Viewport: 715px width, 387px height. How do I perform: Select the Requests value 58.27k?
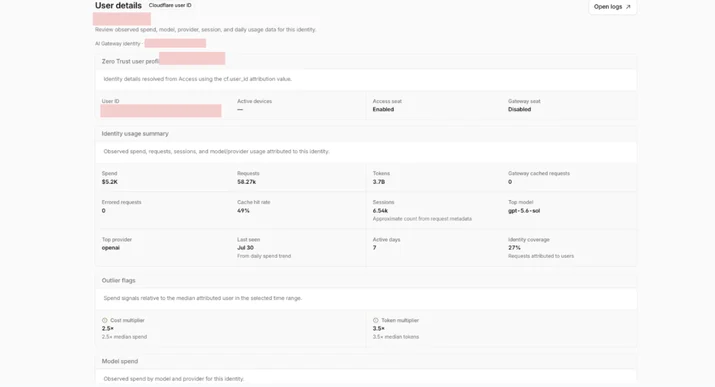[x=246, y=182]
